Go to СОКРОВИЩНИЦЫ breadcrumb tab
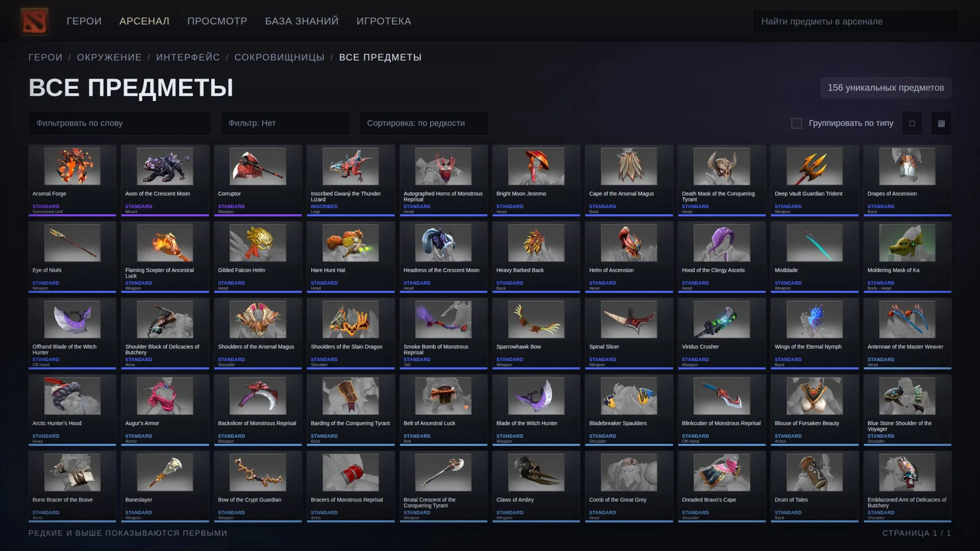 click(279, 57)
